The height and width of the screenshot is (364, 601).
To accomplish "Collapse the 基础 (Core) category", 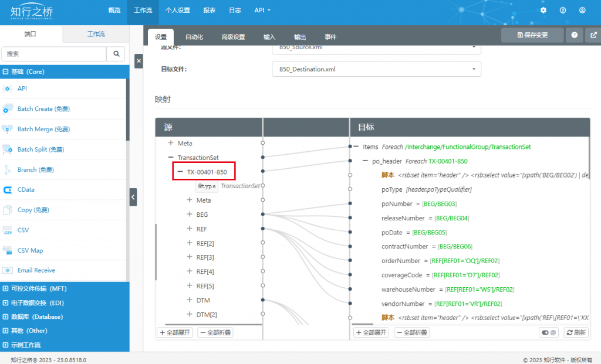I will click(5, 72).
